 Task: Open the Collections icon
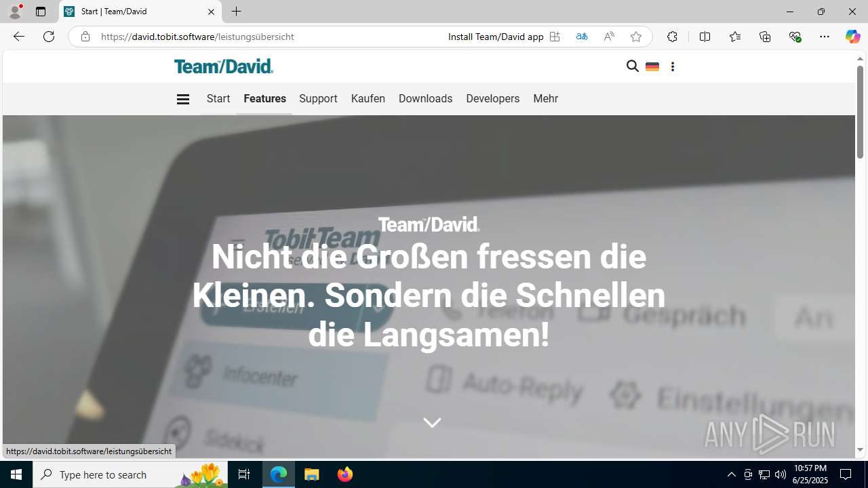(765, 37)
